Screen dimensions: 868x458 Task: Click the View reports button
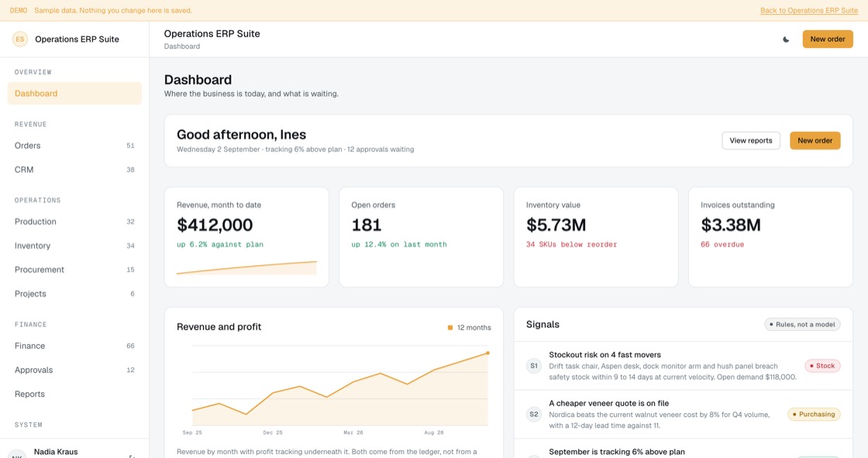point(751,141)
